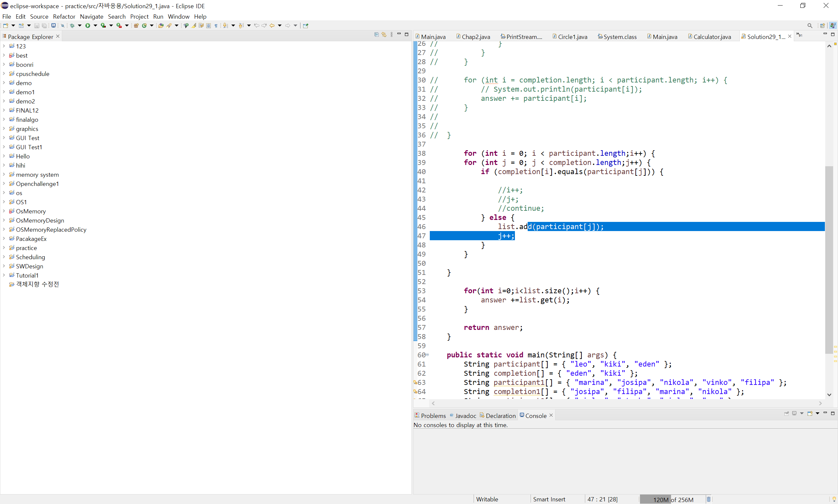Viewport: 838px width, 504px height.
Task: Expand the practice project node
Action: [4, 248]
